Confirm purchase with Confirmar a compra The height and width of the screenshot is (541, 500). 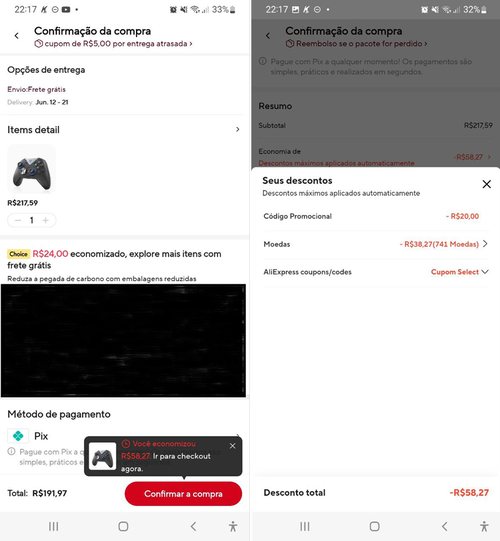click(183, 494)
